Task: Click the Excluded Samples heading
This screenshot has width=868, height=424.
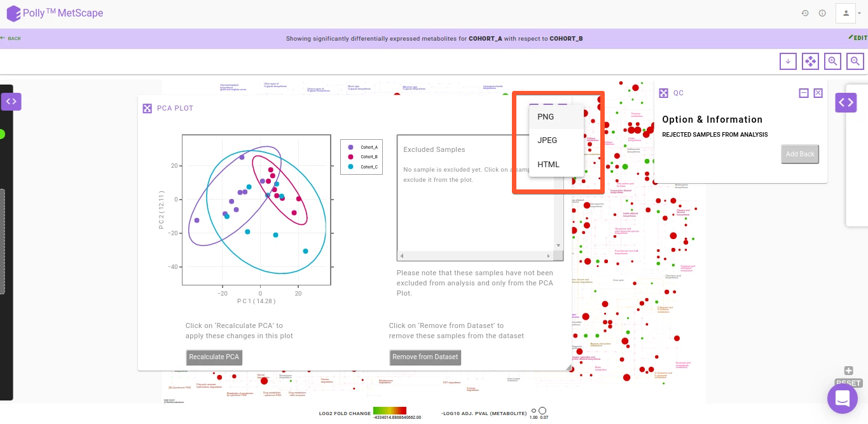Action: pyautogui.click(x=434, y=150)
